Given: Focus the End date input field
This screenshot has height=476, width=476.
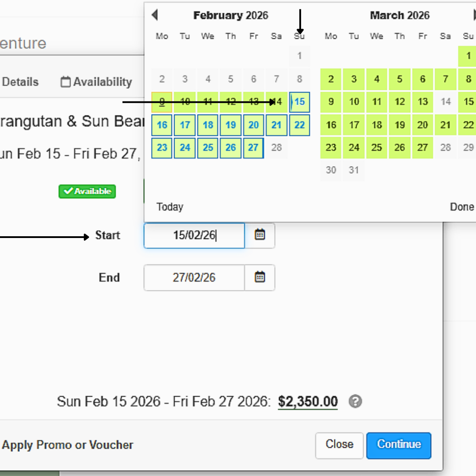Looking at the screenshot, I should coord(194,278).
